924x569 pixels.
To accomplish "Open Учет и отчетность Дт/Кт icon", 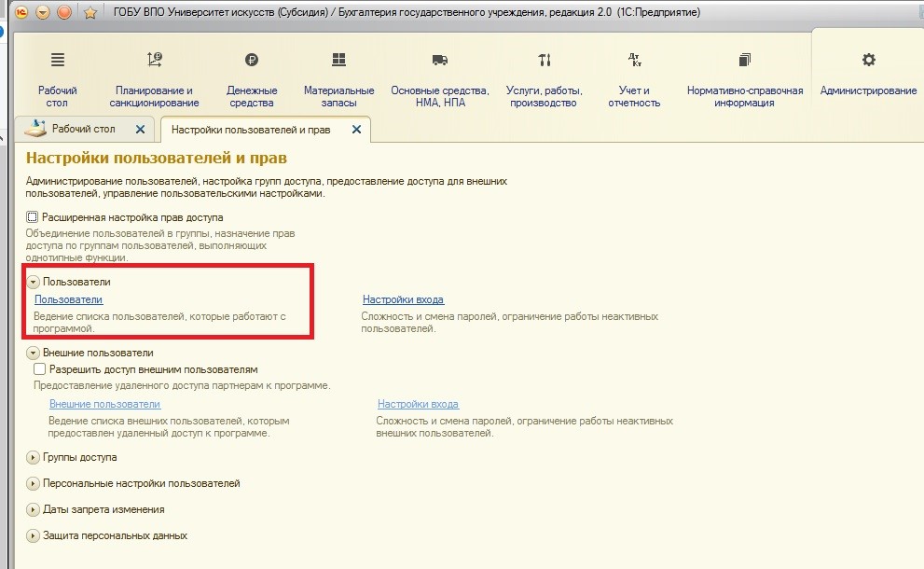I will [634, 60].
